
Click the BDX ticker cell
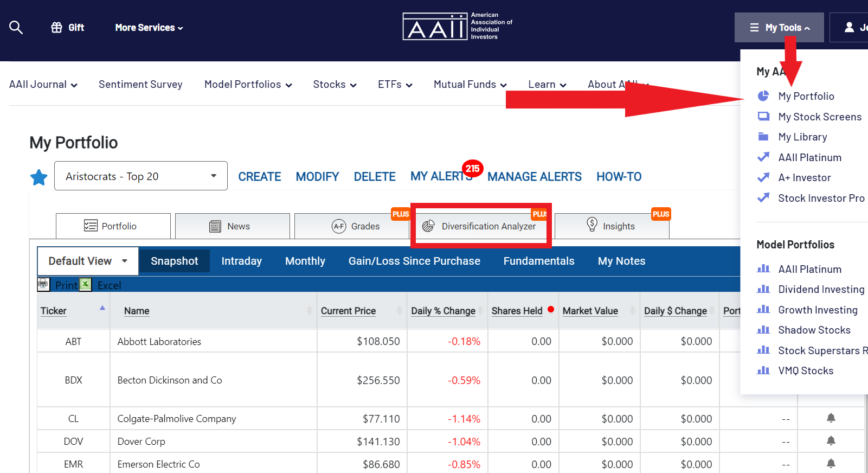point(73,380)
